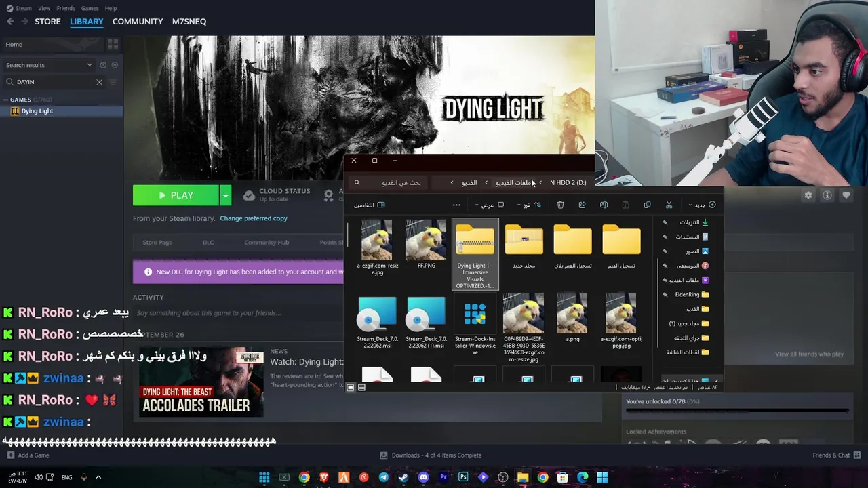Open the Accolades Trailer news thumbnail

tap(201, 382)
